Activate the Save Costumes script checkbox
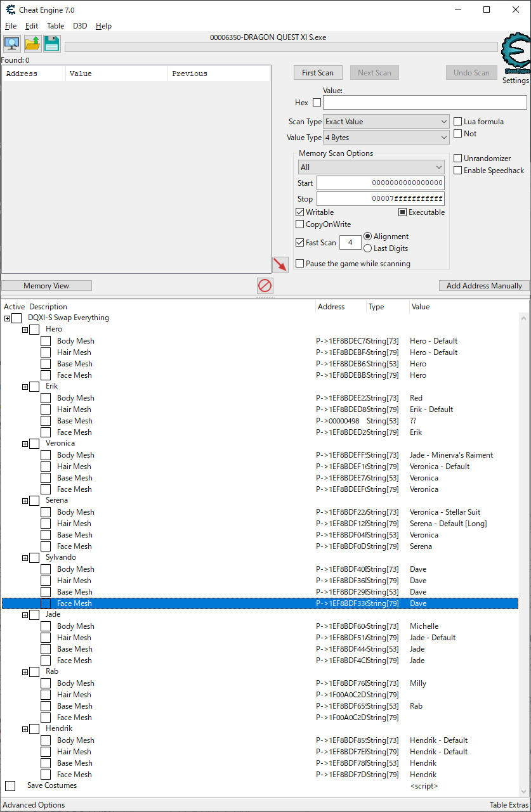 (10, 786)
